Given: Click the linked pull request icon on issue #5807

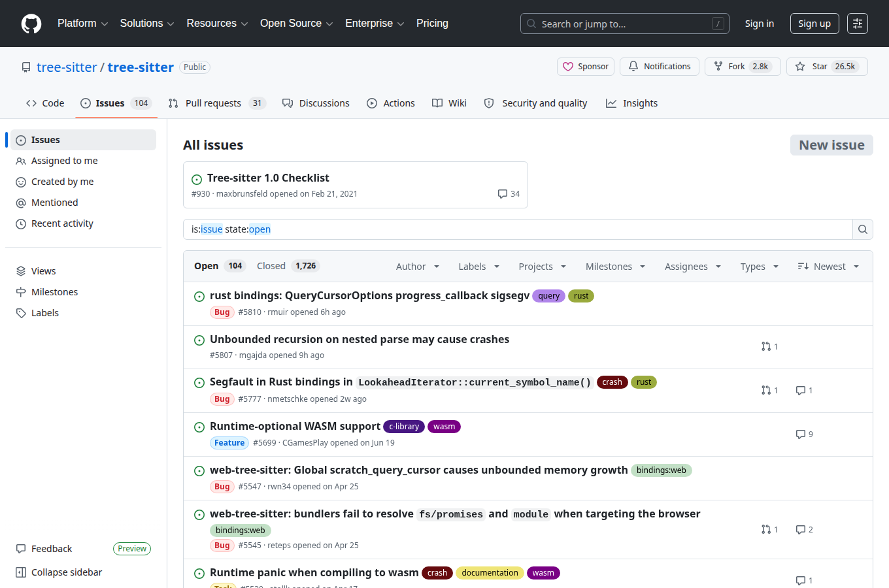Looking at the screenshot, I should 766,346.
